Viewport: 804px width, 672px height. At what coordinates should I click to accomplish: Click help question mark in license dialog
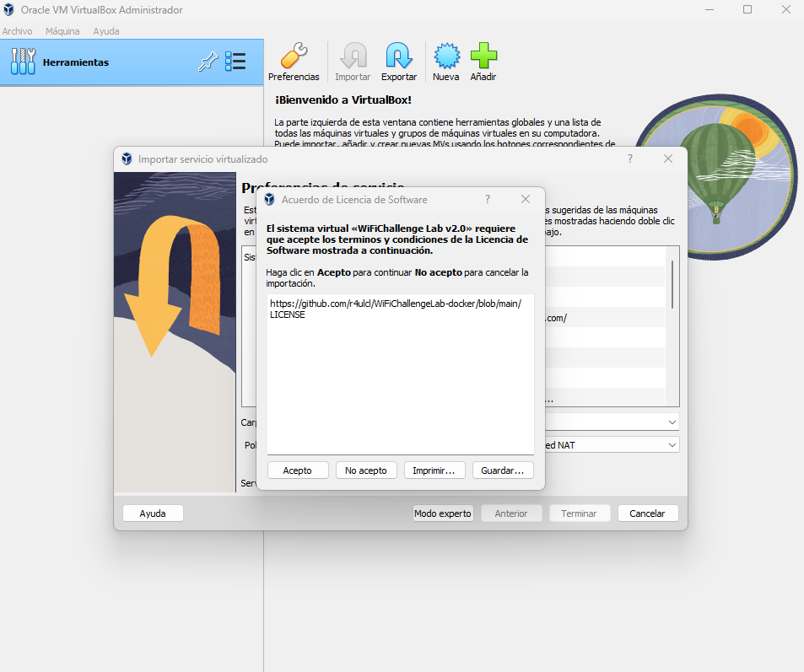pyautogui.click(x=488, y=199)
